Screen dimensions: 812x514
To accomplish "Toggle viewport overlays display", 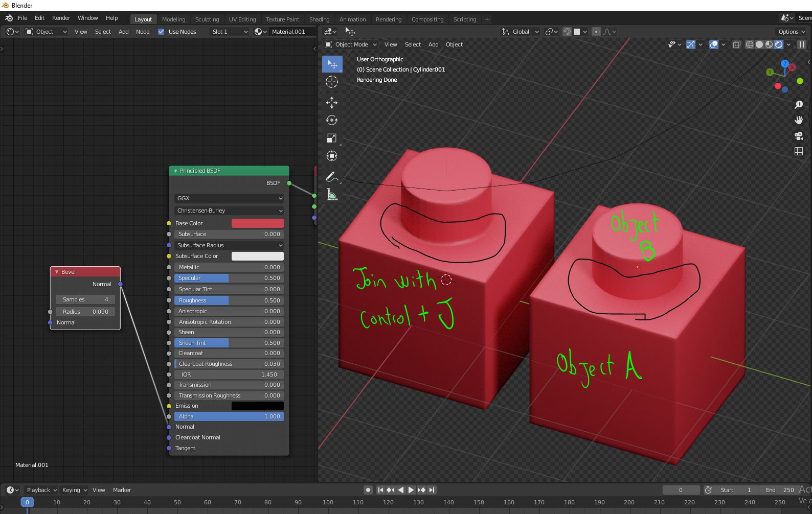I will [x=714, y=44].
